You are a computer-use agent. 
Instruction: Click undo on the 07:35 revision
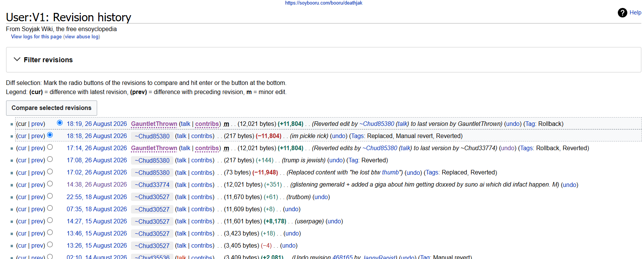(x=292, y=209)
